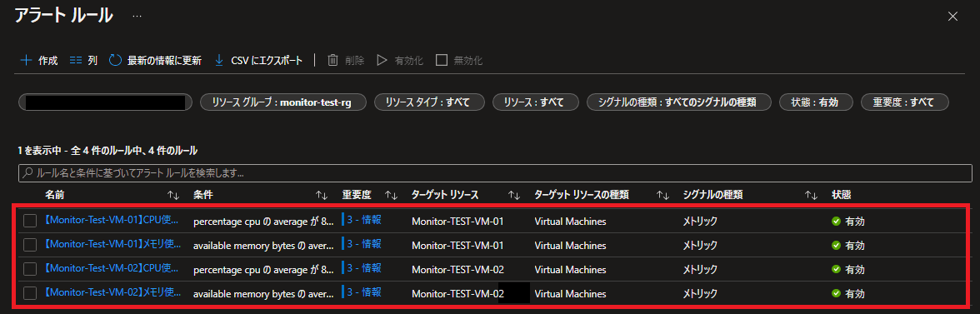The image size is (980, 314).
Task: Open the リソース : すべて filter
Action: pos(537,102)
